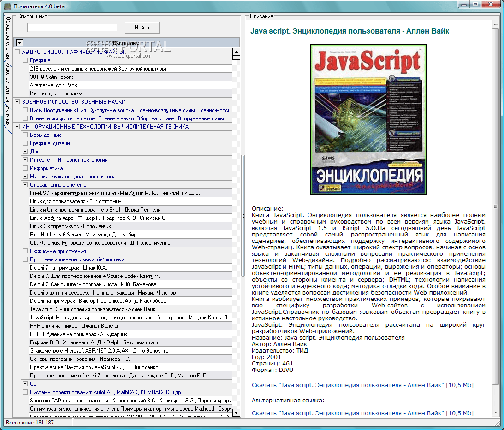Select FreeBSD архитектура и реализация book

[x=130, y=193]
